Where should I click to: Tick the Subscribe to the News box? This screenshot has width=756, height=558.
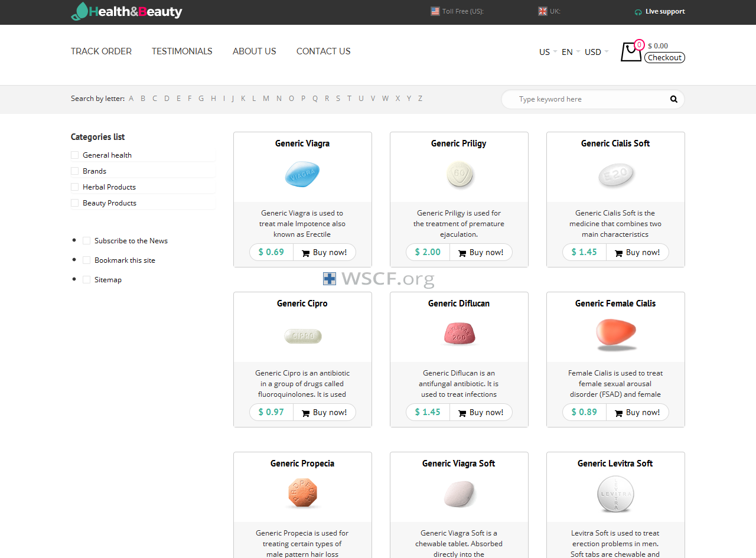click(86, 241)
